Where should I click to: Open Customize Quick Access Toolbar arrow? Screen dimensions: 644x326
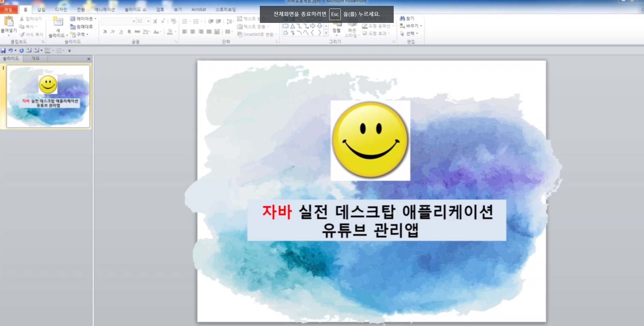click(x=69, y=51)
